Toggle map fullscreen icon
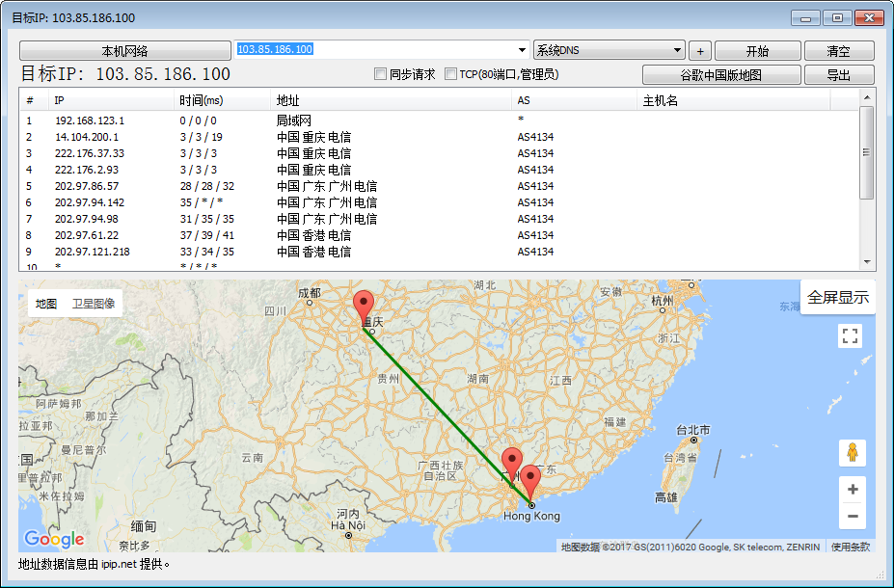 pyautogui.click(x=850, y=335)
